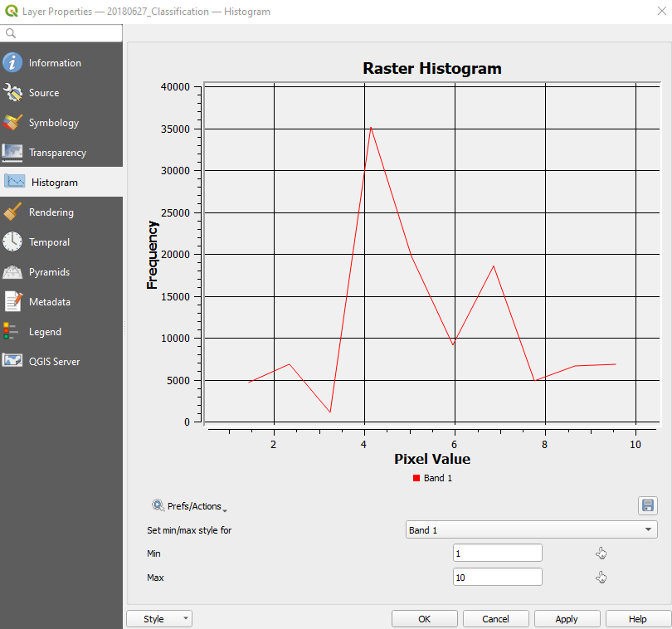The height and width of the screenshot is (629, 672).
Task: Click the Frequency axis label
Action: (152, 255)
